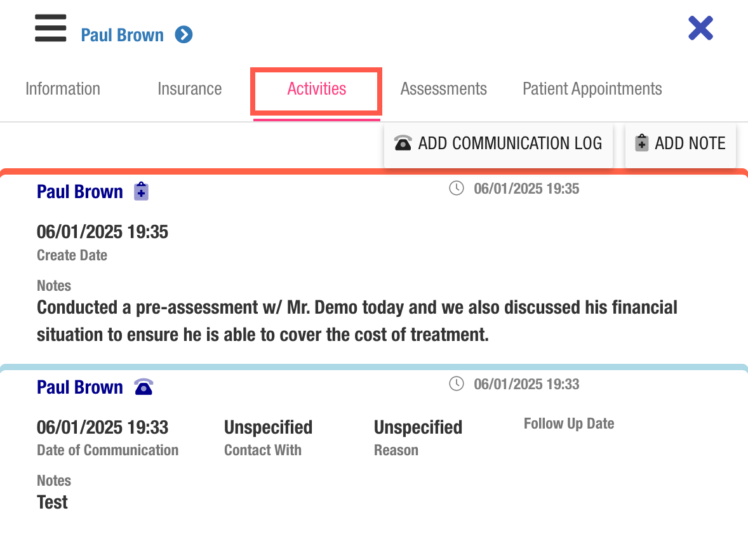Switch to the Information tab
Viewport: 748px width, 560px height.
click(x=63, y=89)
